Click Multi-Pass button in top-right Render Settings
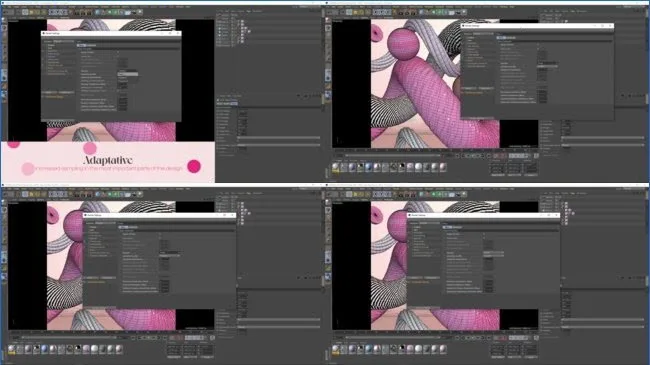Screen dimensions: 650x365 (487, 88)
